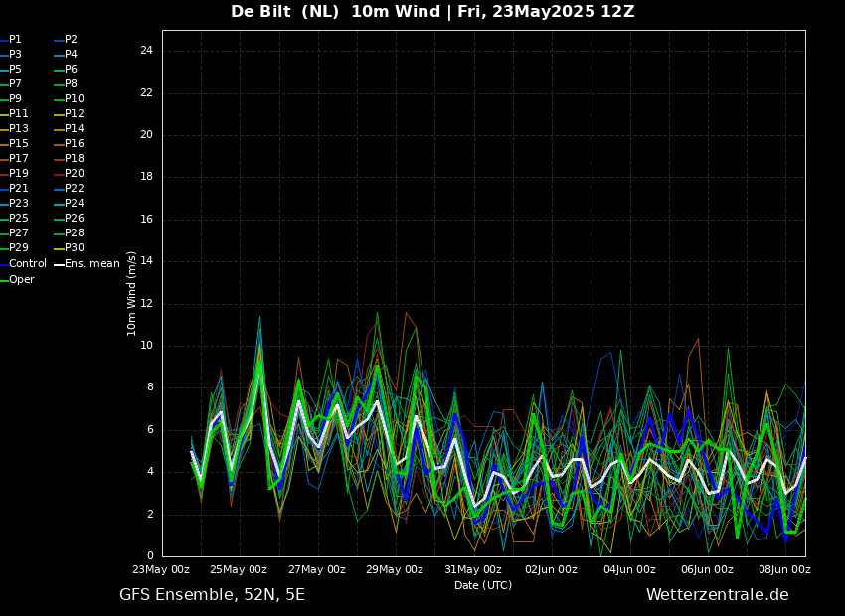The height and width of the screenshot is (616, 845).
Task: Click the P25 perturbation label
Action: 18,218
